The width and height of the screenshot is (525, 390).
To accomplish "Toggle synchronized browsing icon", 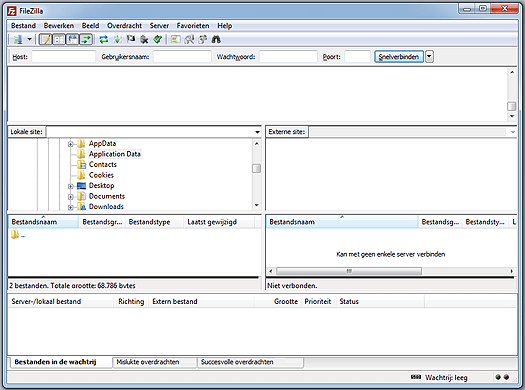I will 203,40.
